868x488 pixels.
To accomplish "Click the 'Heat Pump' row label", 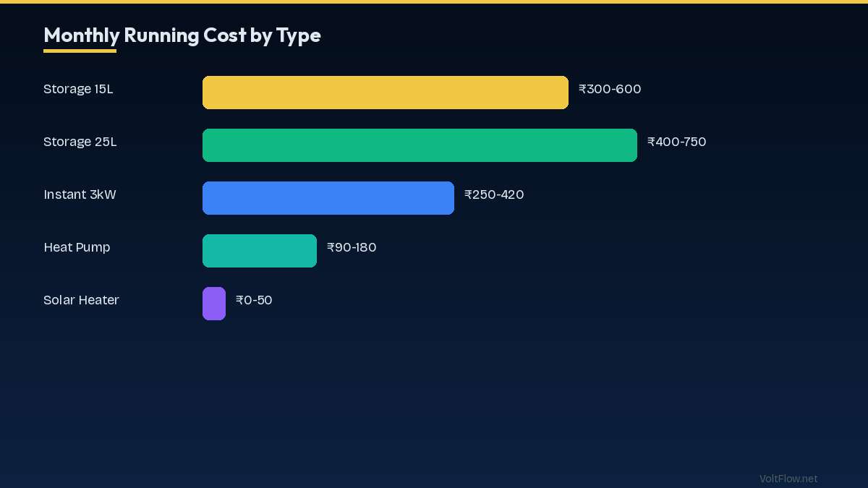I will (77, 248).
